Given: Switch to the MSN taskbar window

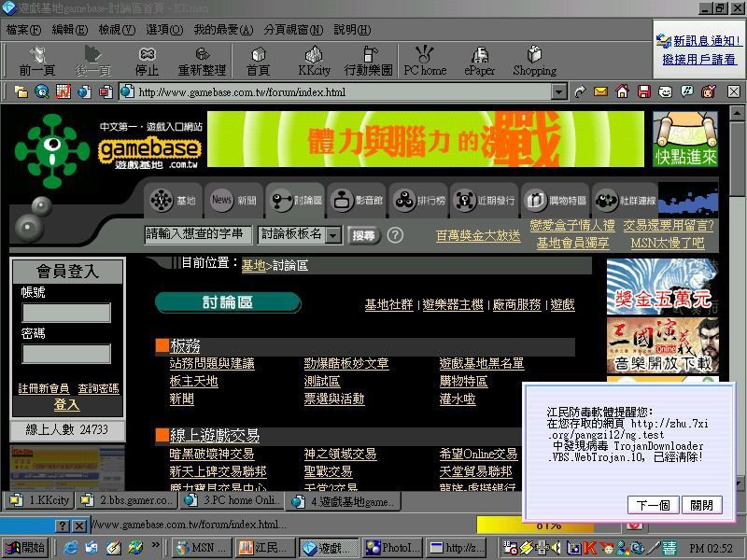Looking at the screenshot, I should 202,548.
